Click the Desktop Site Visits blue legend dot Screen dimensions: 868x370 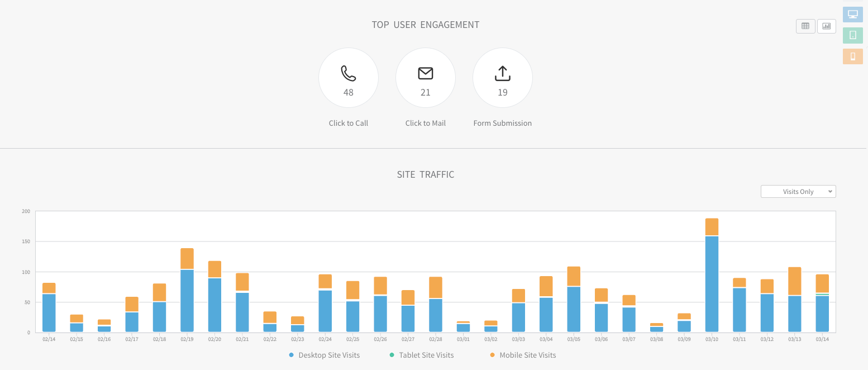coord(291,355)
